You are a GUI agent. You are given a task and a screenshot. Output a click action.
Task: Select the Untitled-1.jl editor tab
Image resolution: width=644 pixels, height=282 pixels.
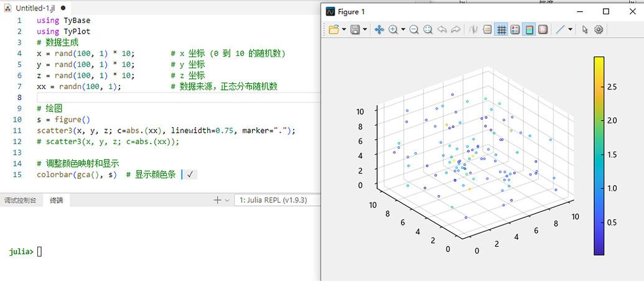pyautogui.click(x=35, y=8)
